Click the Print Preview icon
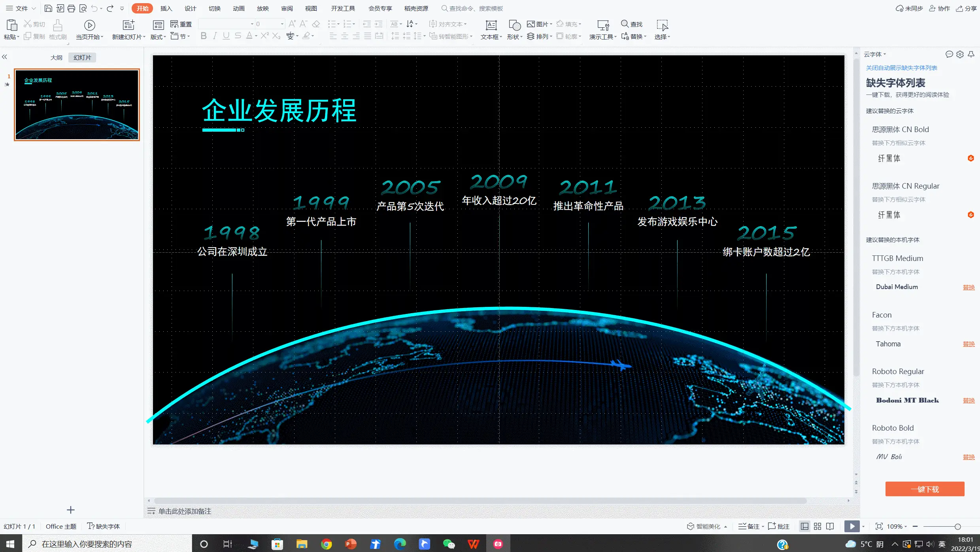 click(x=83, y=8)
